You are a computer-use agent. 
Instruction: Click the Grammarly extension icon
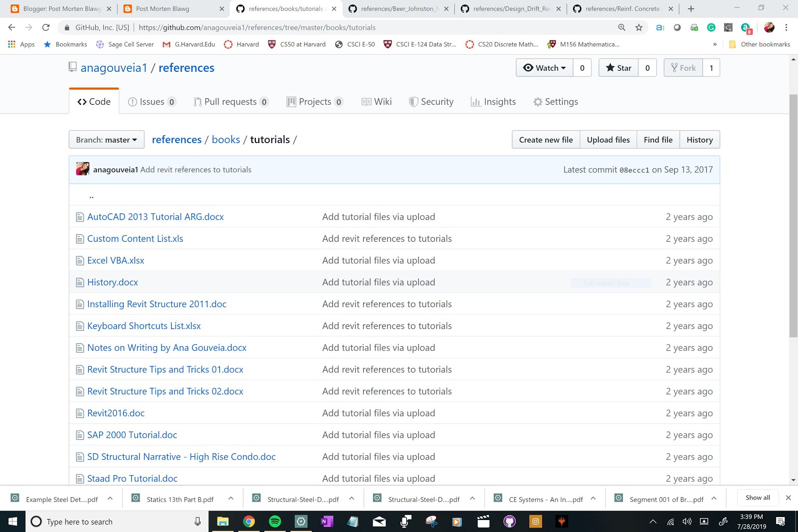point(711,27)
